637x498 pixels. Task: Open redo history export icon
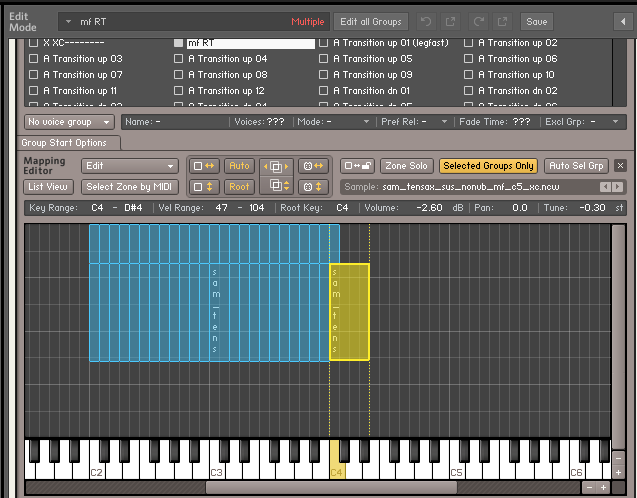pos(503,22)
